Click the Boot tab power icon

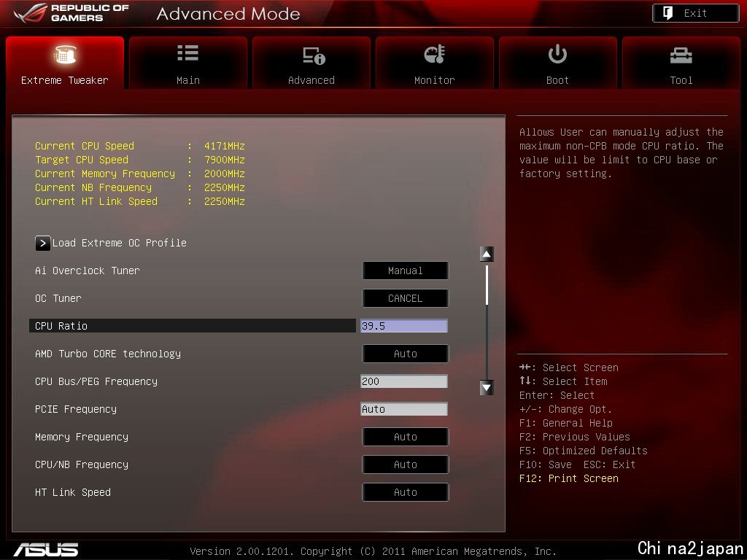(557, 54)
